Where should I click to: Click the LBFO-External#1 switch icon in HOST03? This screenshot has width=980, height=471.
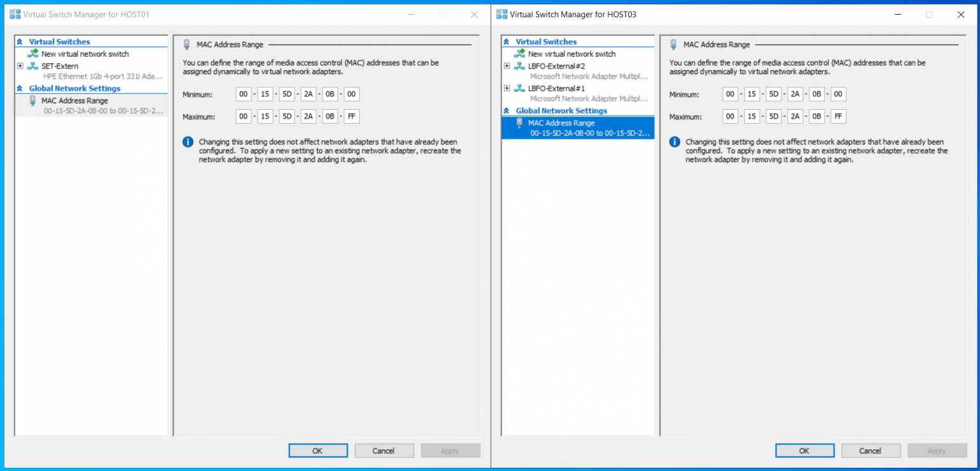click(x=519, y=89)
